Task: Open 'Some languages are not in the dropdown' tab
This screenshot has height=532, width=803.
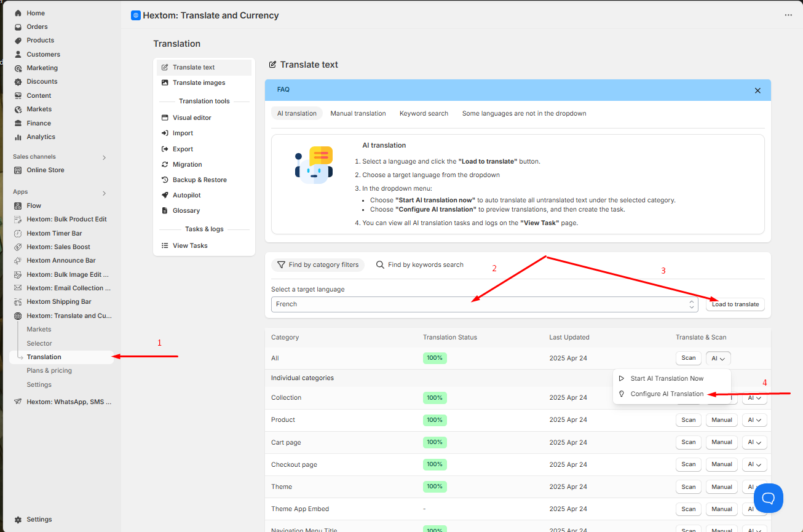Action: [x=524, y=113]
